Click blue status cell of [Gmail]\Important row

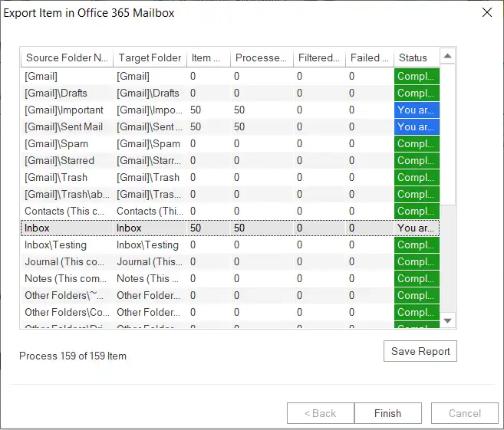click(x=417, y=110)
